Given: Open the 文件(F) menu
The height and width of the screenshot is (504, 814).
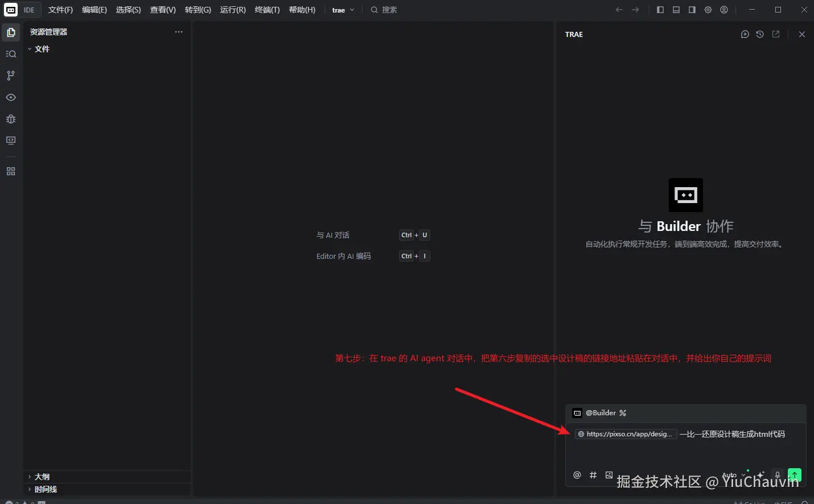Looking at the screenshot, I should click(60, 10).
